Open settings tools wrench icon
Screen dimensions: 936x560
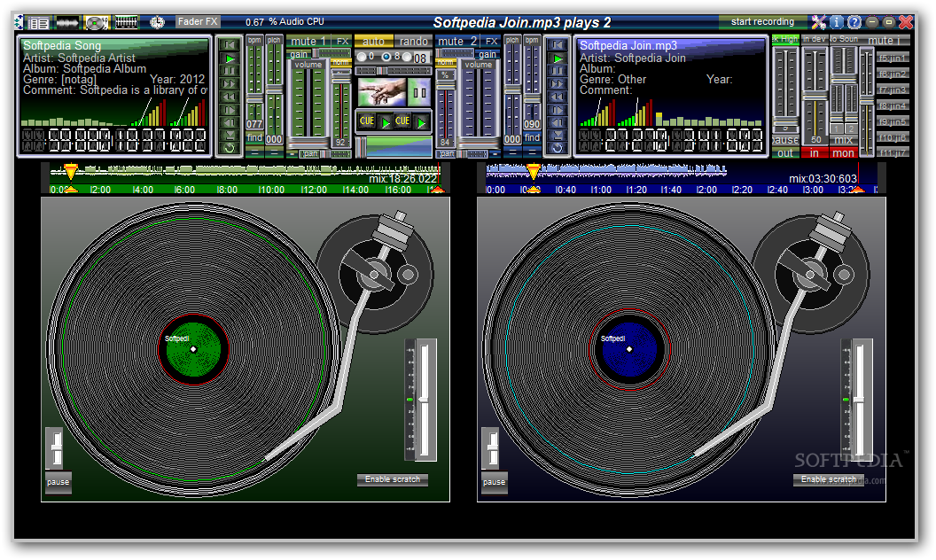click(x=818, y=22)
